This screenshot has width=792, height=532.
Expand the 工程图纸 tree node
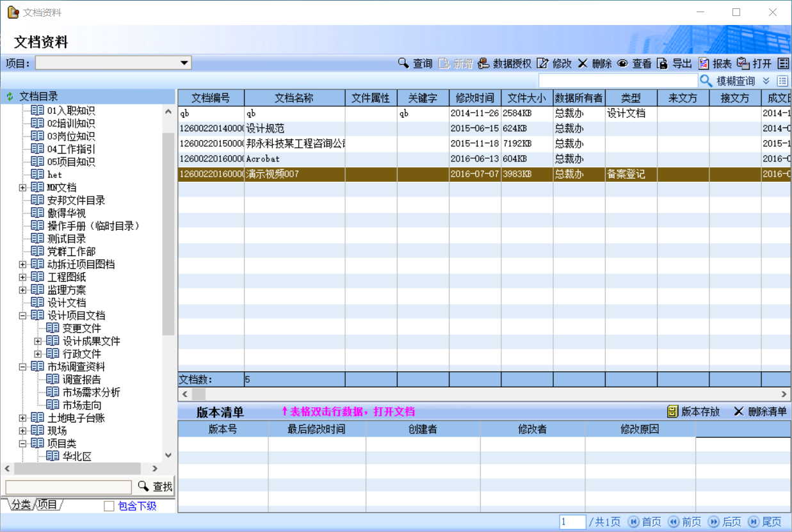click(23, 277)
